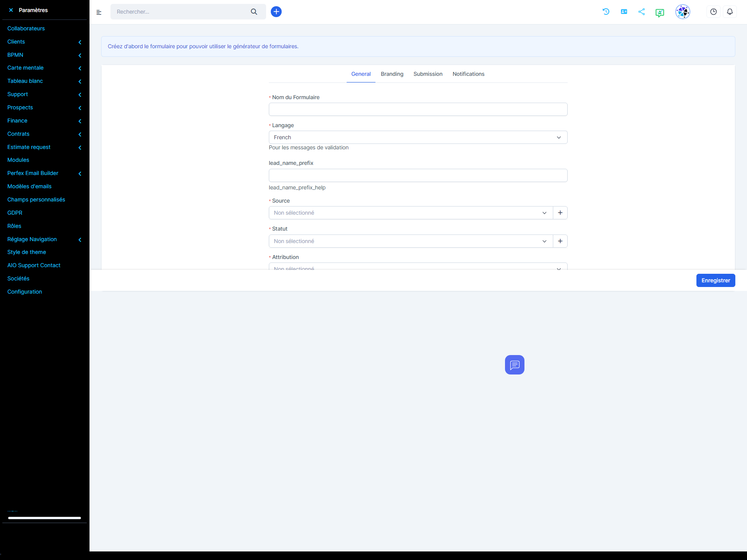
Task: Select the General tab
Action: [x=361, y=74]
